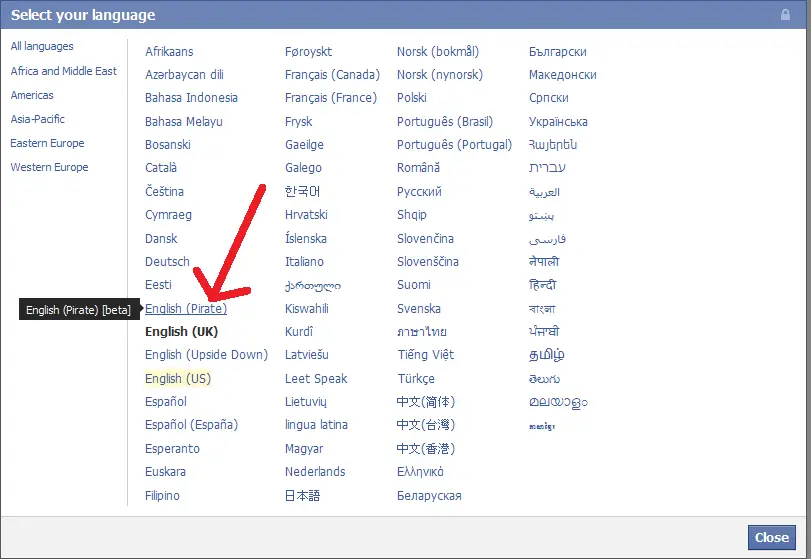Select Føroyskt language
Screen dimensions: 812x559
[x=309, y=52]
